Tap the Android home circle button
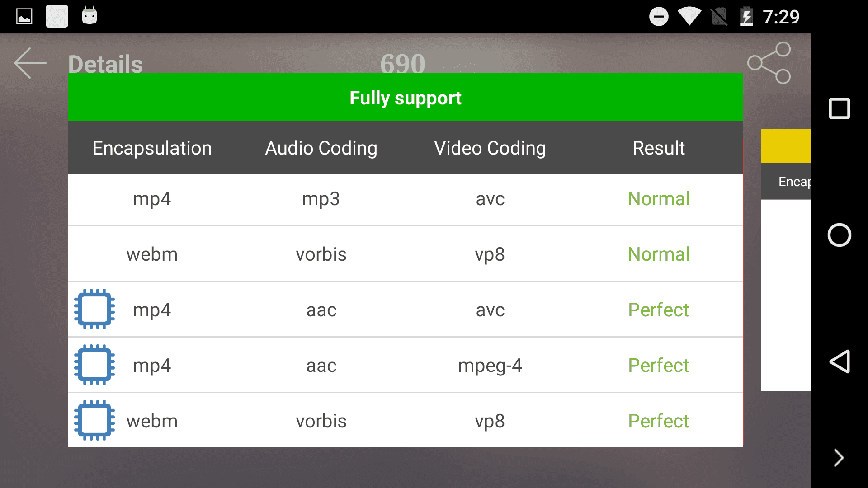The image size is (868, 488). (x=840, y=235)
